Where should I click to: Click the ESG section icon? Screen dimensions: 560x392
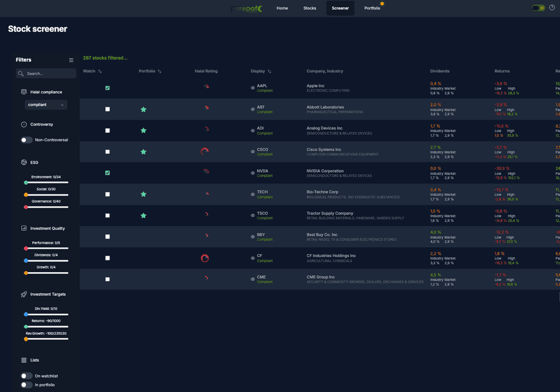[x=24, y=162]
